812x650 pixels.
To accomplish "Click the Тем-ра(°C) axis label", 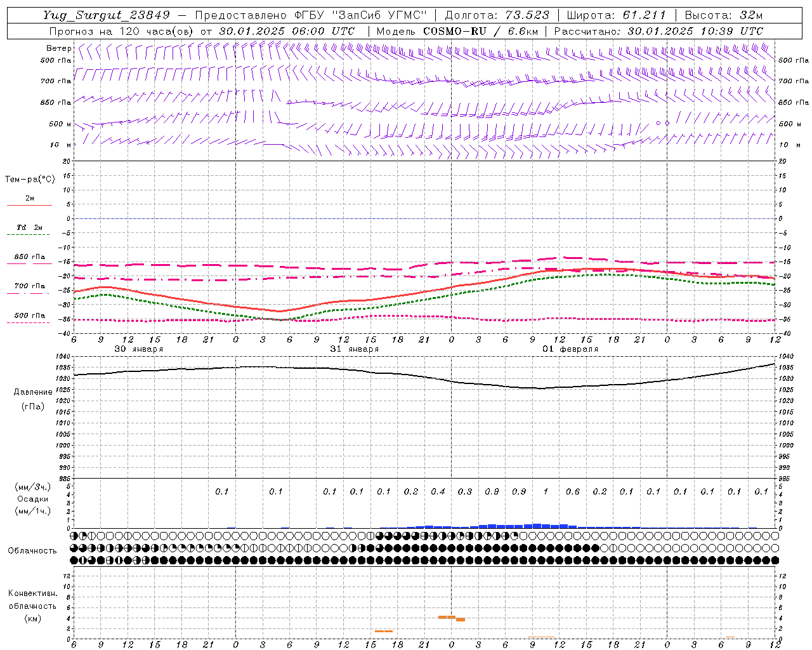I will [30, 180].
